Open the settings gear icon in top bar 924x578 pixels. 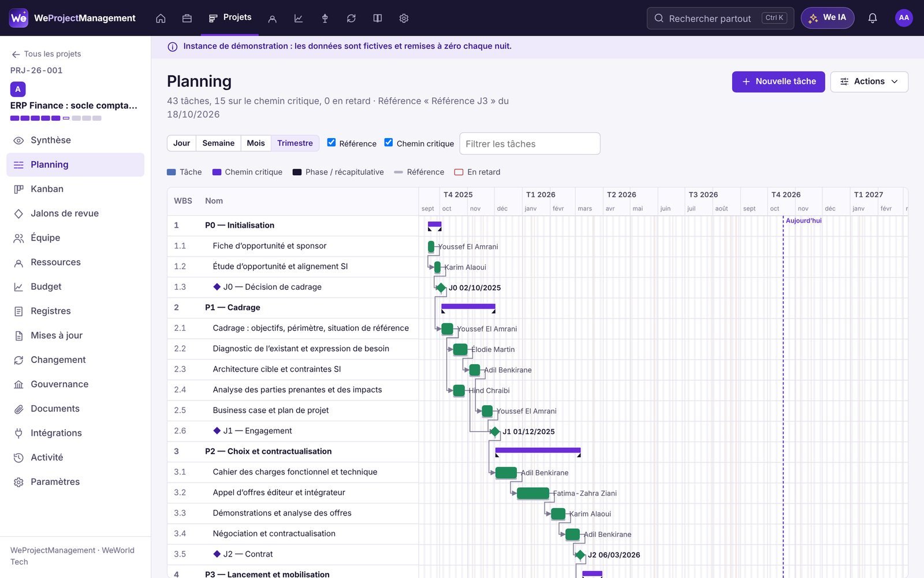click(404, 18)
